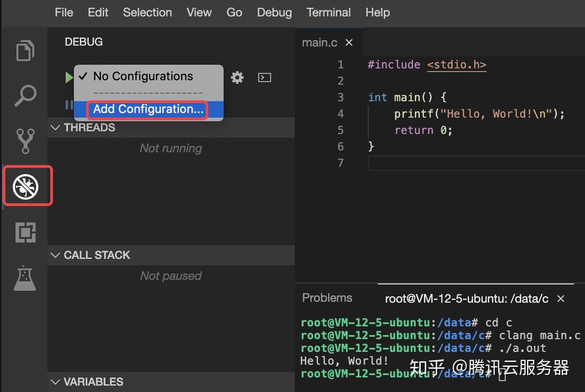
Task: Open the Debug bug icon
Action: pos(26,186)
